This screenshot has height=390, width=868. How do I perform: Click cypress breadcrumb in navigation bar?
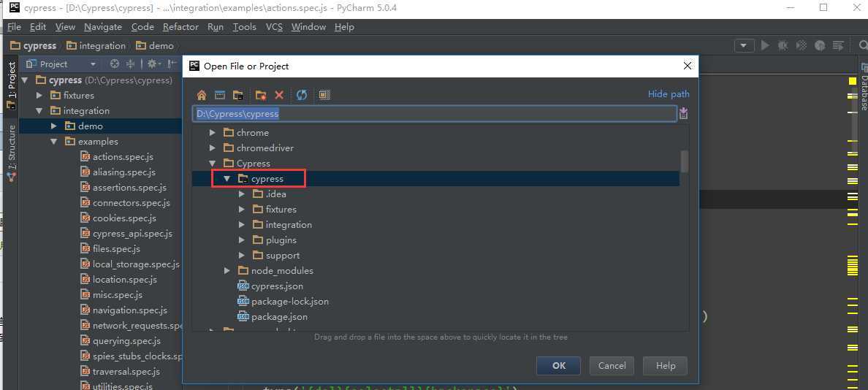point(33,46)
